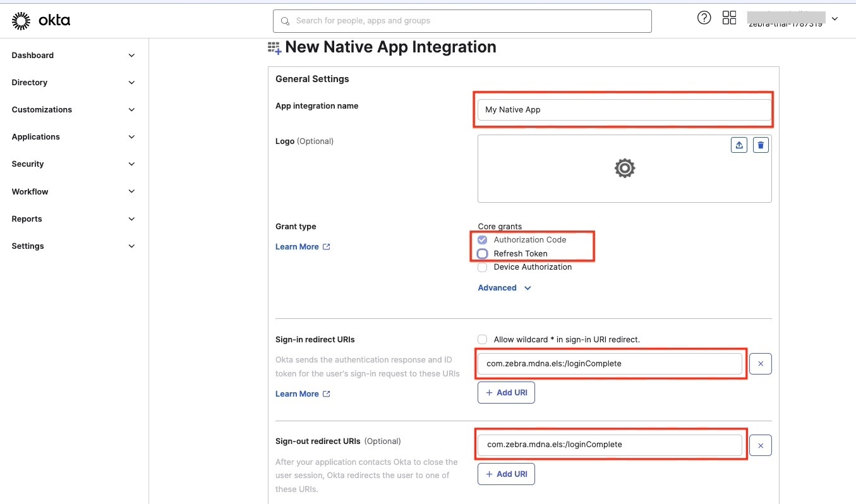Delete the logo using trash icon

point(761,145)
